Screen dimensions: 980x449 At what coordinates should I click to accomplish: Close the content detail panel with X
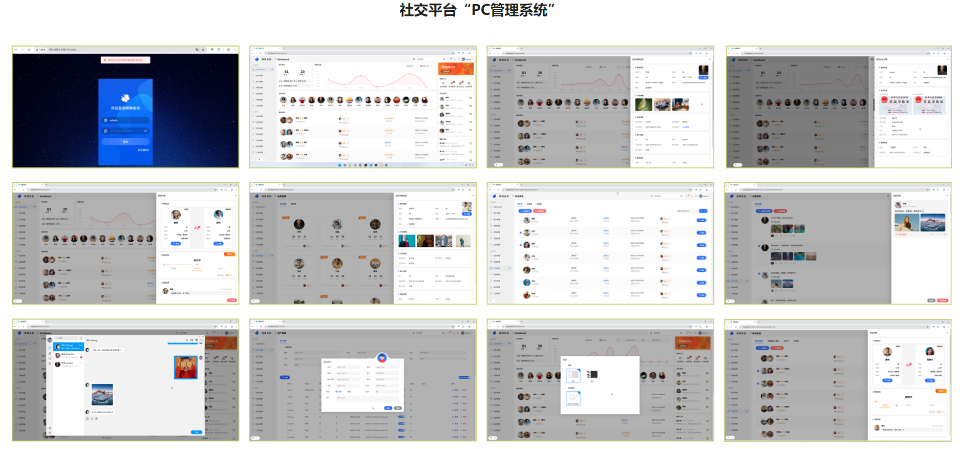coord(947,196)
